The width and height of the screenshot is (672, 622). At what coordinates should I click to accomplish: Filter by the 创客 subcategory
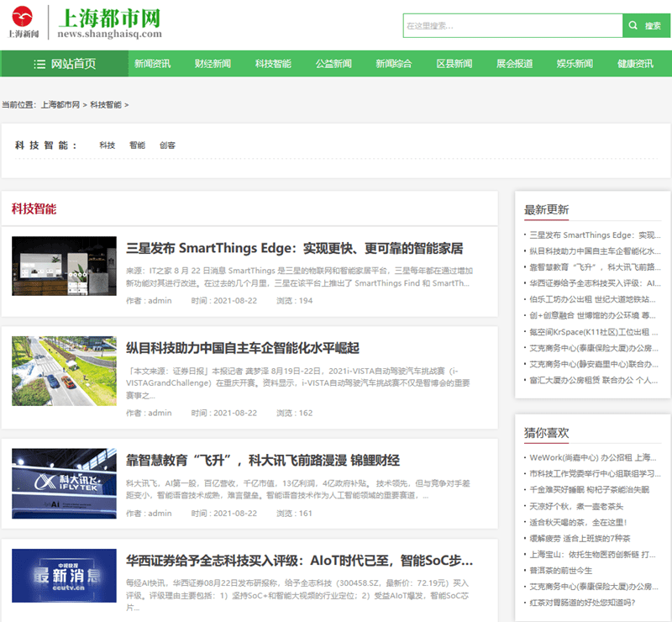(x=167, y=145)
